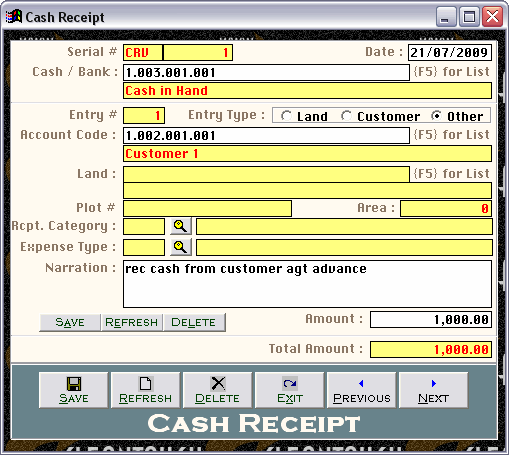Click the Exit button with curved arrow icon
Viewport: 509px width, 455px height.
point(290,390)
